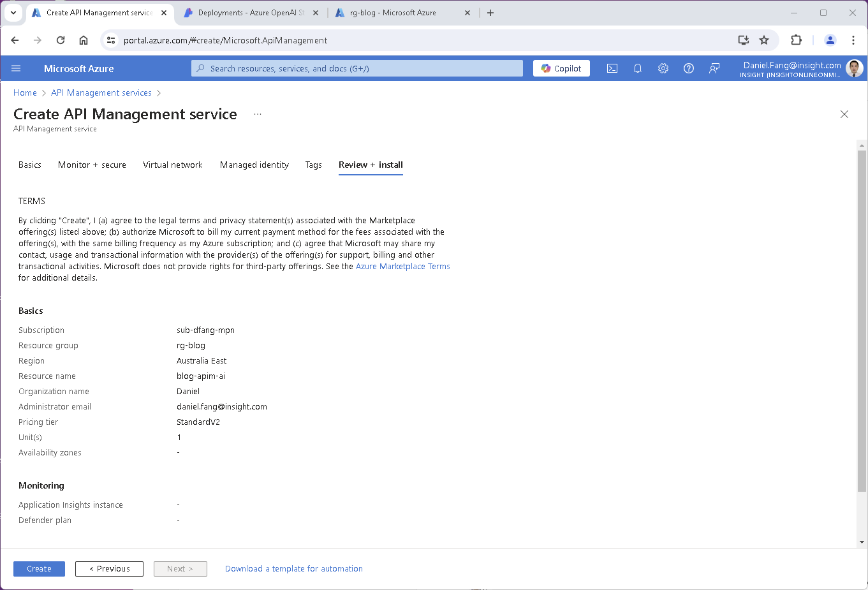The width and height of the screenshot is (868, 590).
Task: Click the Microsoft Azure logo text
Action: click(x=79, y=68)
